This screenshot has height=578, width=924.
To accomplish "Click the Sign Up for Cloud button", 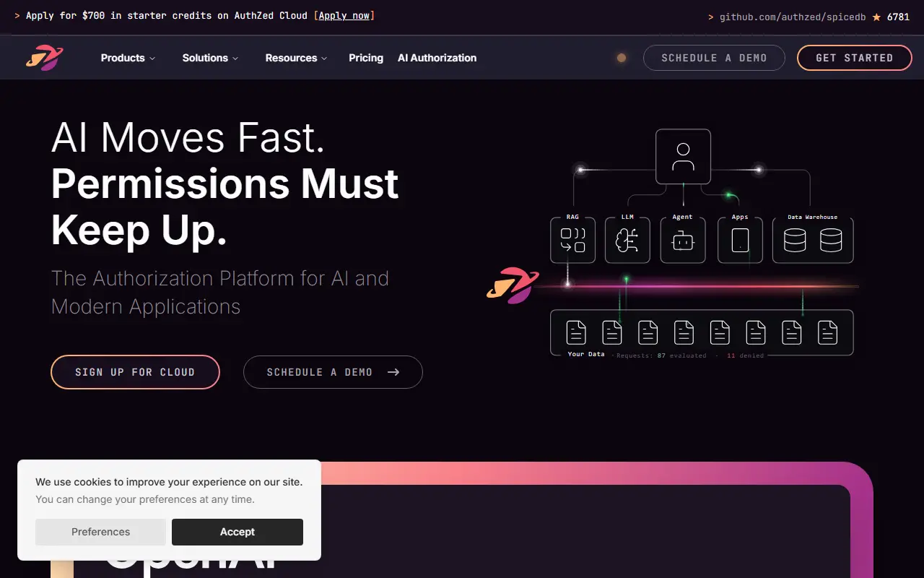I will (135, 372).
